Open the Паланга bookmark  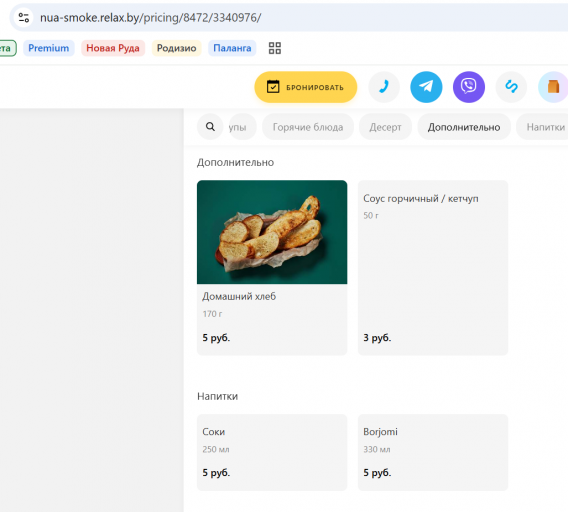232,48
